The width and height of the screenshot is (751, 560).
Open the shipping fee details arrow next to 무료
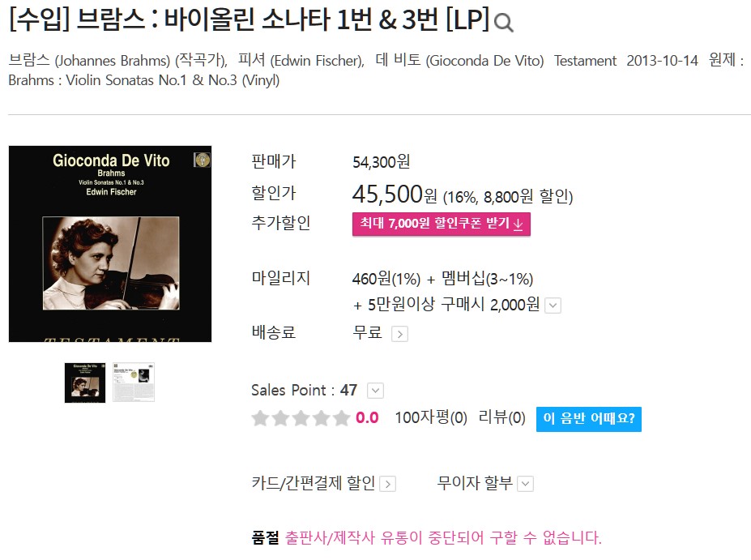(400, 334)
